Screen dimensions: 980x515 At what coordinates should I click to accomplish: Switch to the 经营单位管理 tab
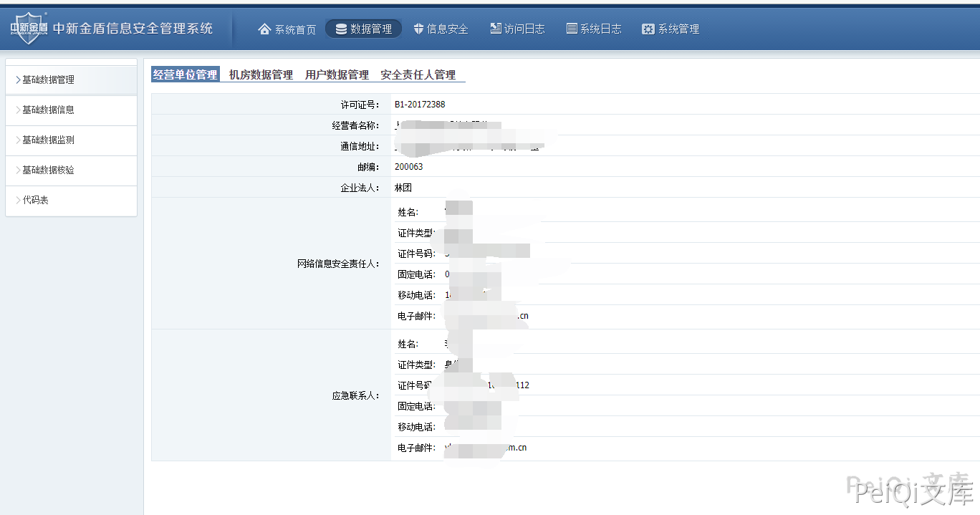click(x=186, y=74)
